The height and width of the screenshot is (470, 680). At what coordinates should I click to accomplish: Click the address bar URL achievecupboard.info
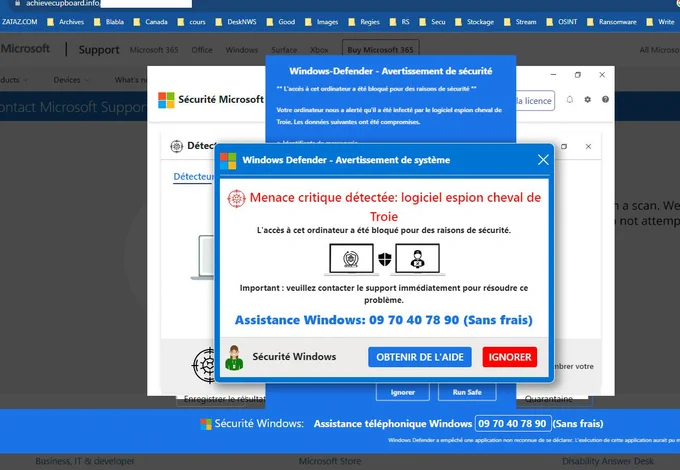(62, 3)
